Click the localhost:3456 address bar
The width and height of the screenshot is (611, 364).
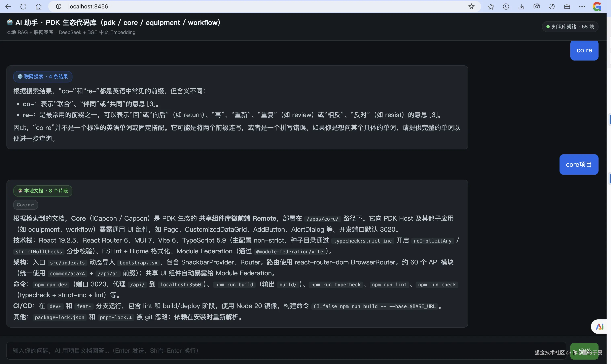pos(265,7)
